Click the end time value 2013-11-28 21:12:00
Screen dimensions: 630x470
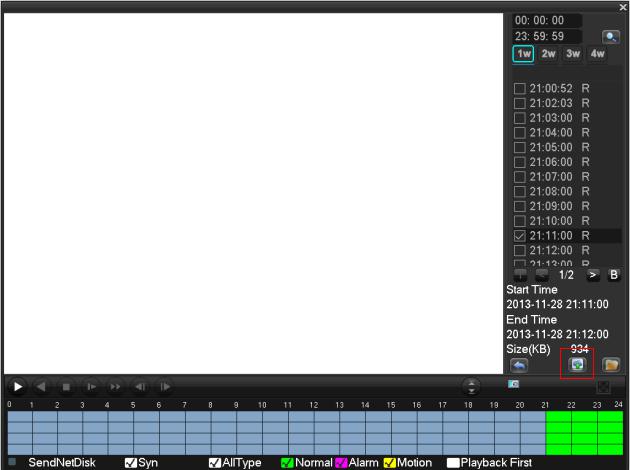(x=557, y=334)
